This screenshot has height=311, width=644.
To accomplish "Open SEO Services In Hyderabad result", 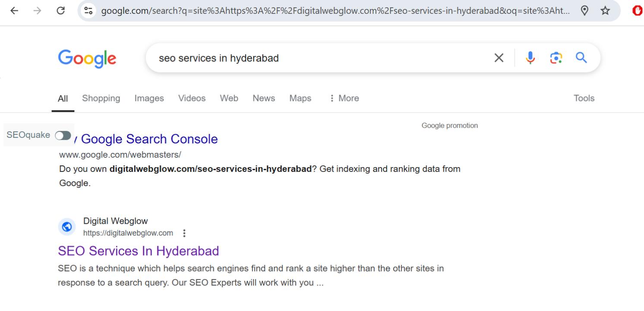I will pyautogui.click(x=138, y=251).
